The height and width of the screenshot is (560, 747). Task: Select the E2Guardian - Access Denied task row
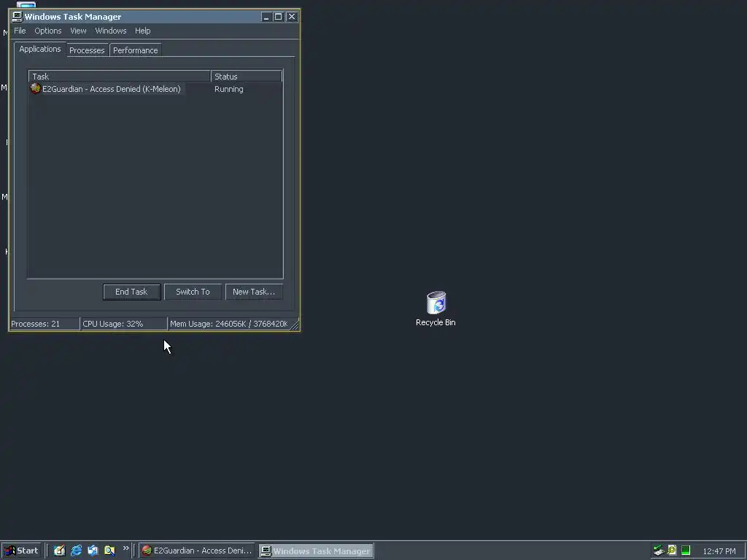tap(155, 89)
